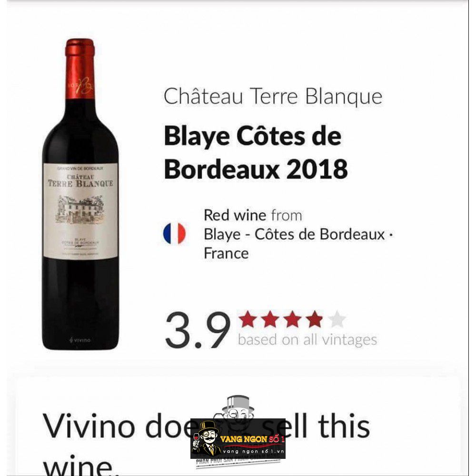Click the Vang Ngon Số 1 logo banner
Viewport: 476px width, 476px height.
coord(238,439)
